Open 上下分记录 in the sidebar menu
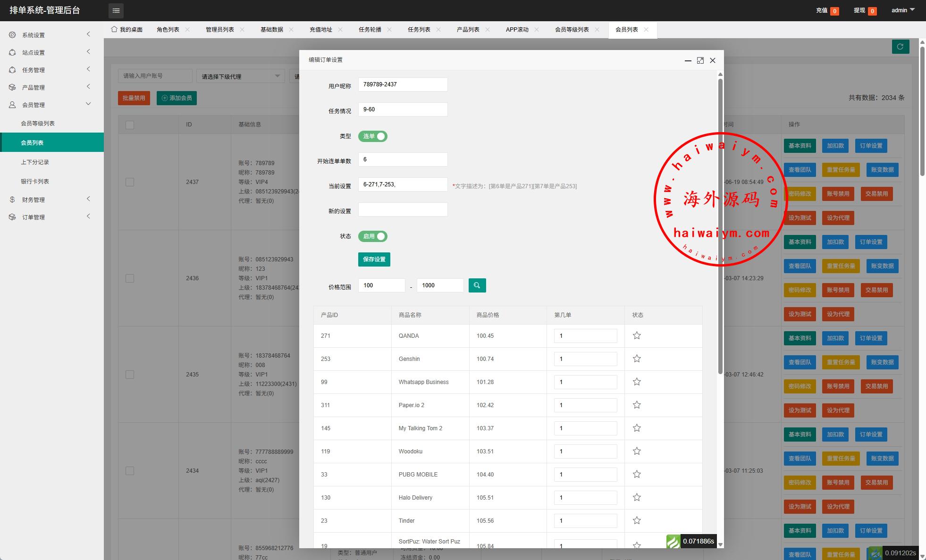Screen dimensions: 926x560 [35, 162]
